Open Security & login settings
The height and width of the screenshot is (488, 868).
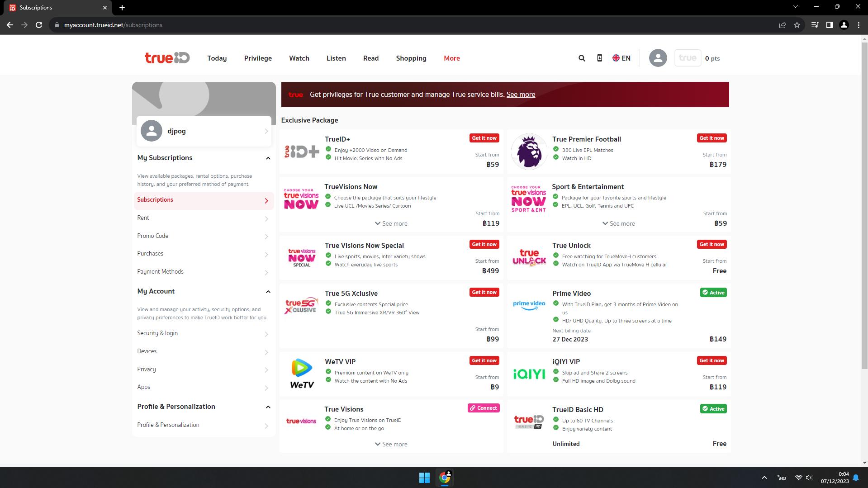click(204, 333)
